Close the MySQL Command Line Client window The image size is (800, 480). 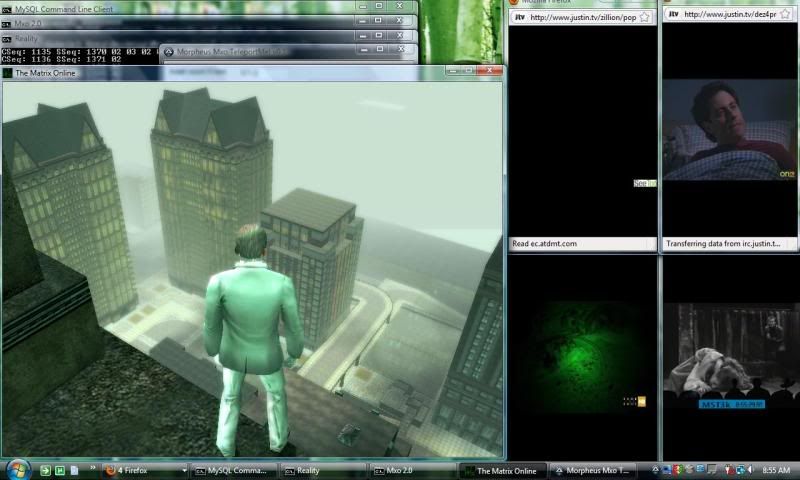click(x=399, y=6)
